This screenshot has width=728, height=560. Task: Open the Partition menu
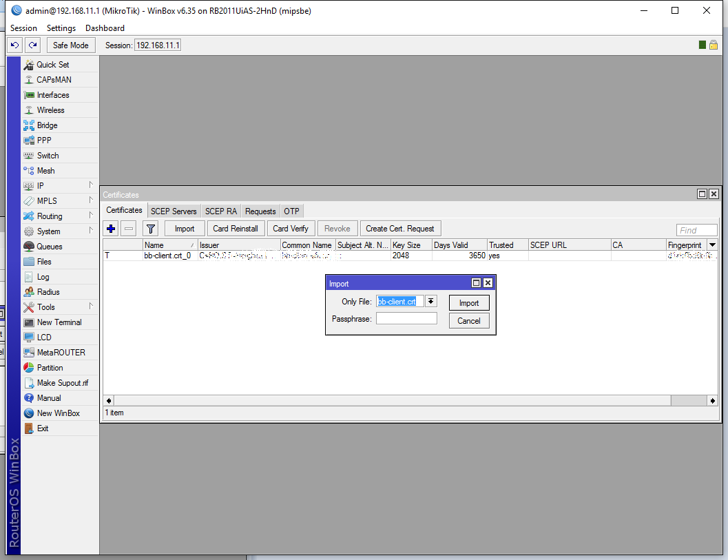click(x=61, y=368)
